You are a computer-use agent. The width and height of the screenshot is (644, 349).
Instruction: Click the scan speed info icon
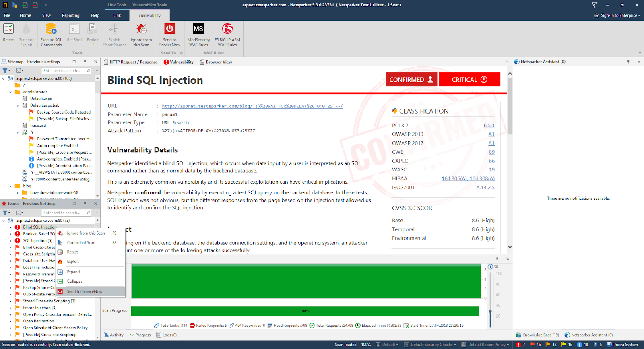[x=490, y=267]
